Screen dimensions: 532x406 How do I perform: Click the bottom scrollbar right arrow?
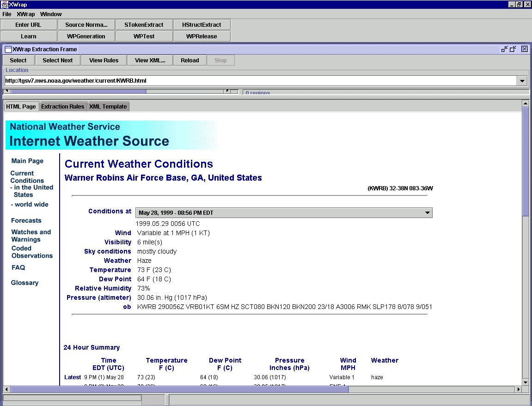(519, 389)
